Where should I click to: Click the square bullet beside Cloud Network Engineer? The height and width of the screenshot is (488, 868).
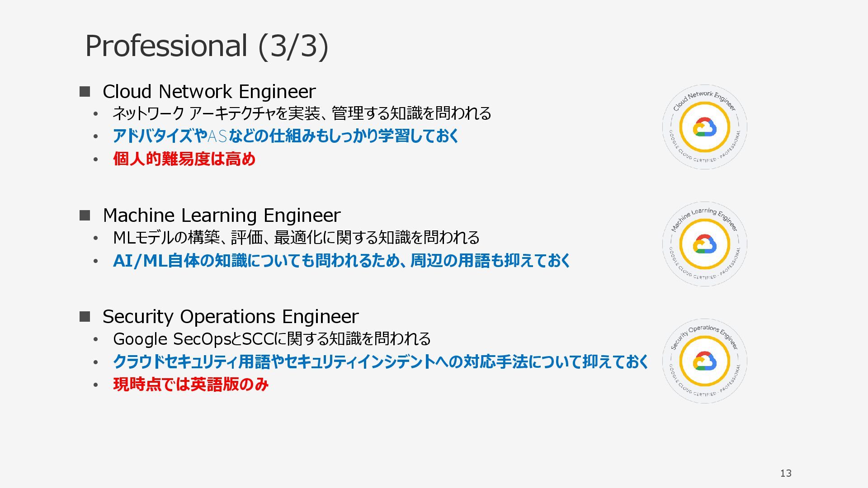(x=85, y=92)
